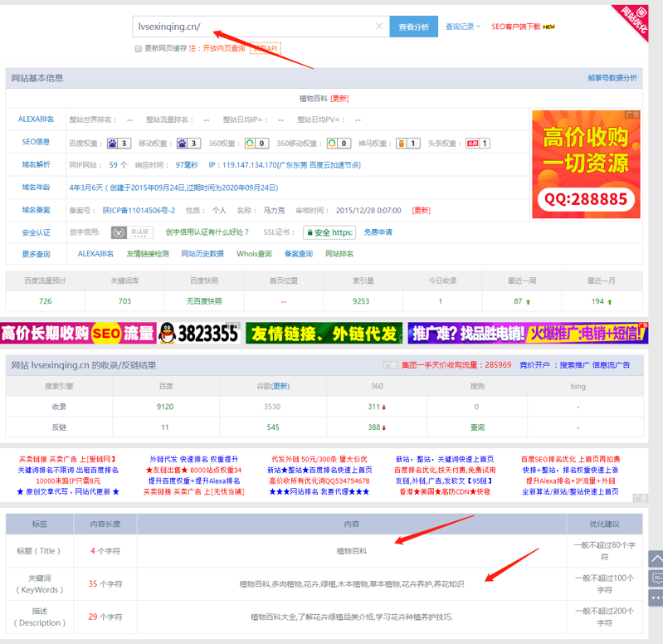Screen dimensions: 663x644
Task: Open the 买卖链接 买卖广告 上[爱链网] ad
Action: (x=68, y=459)
